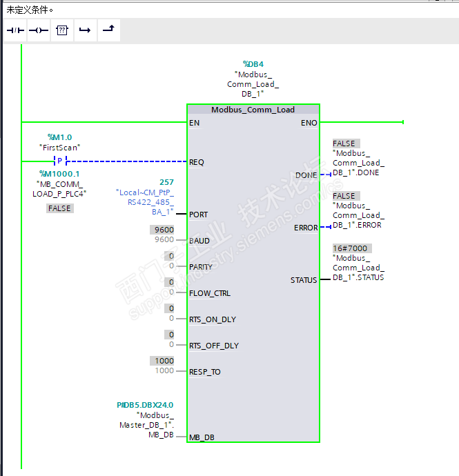Select the EN input pin
Screen dimensions: 459x476
[195, 123]
